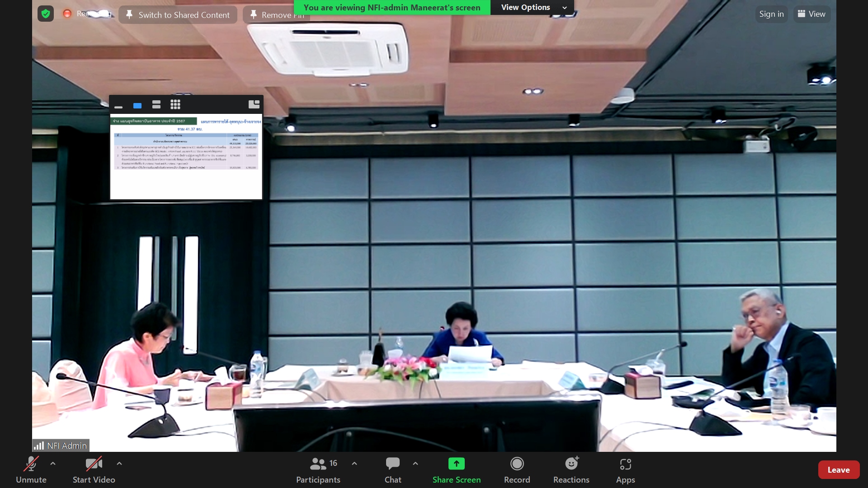This screenshot has height=488, width=868.
Task: Click Switch to Shared Content
Action: [x=178, y=15]
